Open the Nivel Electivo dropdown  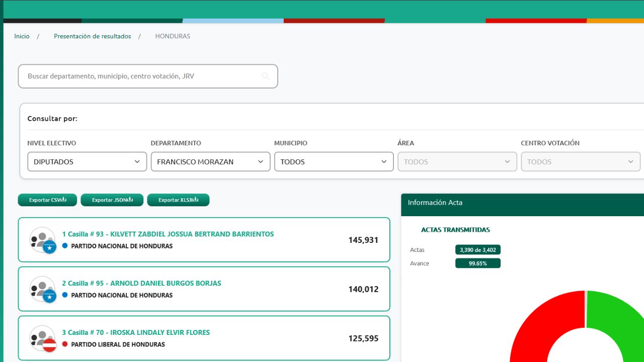coord(87,162)
